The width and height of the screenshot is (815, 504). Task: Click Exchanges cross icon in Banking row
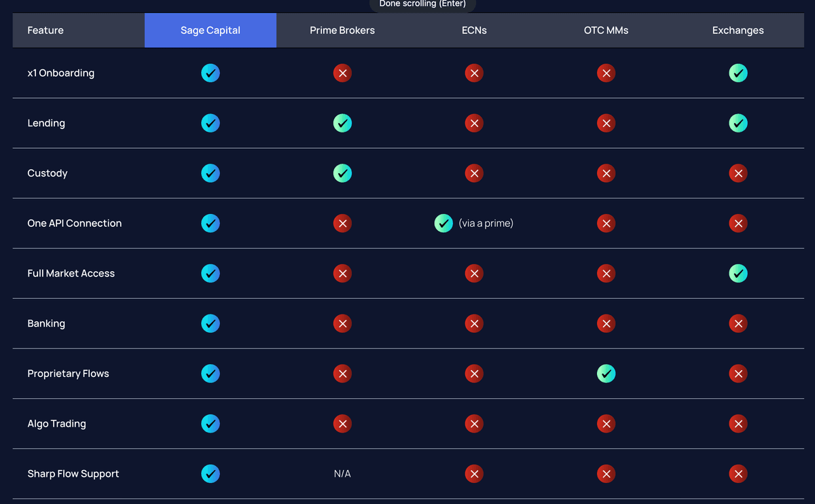(x=738, y=323)
